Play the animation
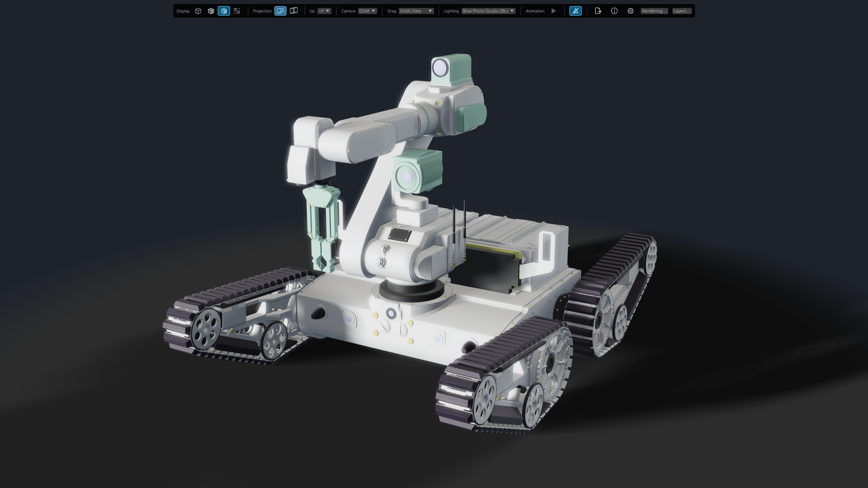Viewport: 868px width, 488px height. pyautogui.click(x=554, y=11)
